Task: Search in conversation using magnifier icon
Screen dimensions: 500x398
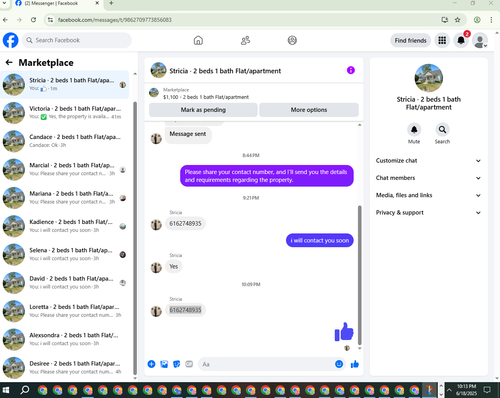Action: tap(442, 129)
